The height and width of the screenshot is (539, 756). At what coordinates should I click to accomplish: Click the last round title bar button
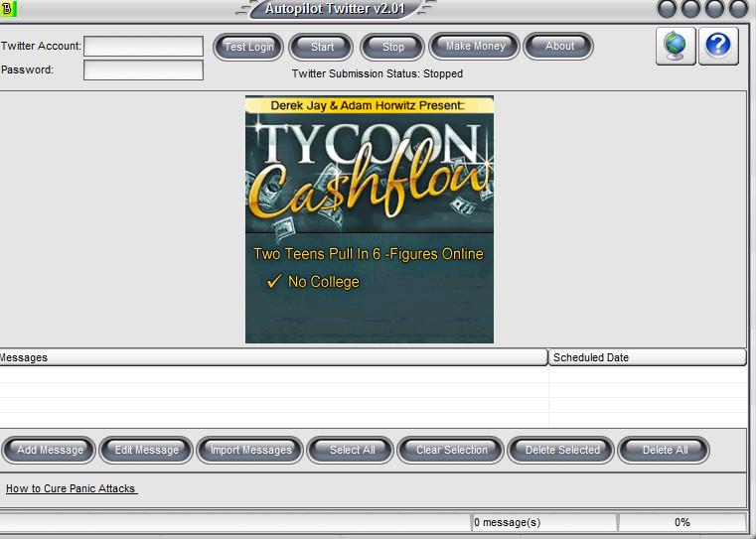(738, 9)
